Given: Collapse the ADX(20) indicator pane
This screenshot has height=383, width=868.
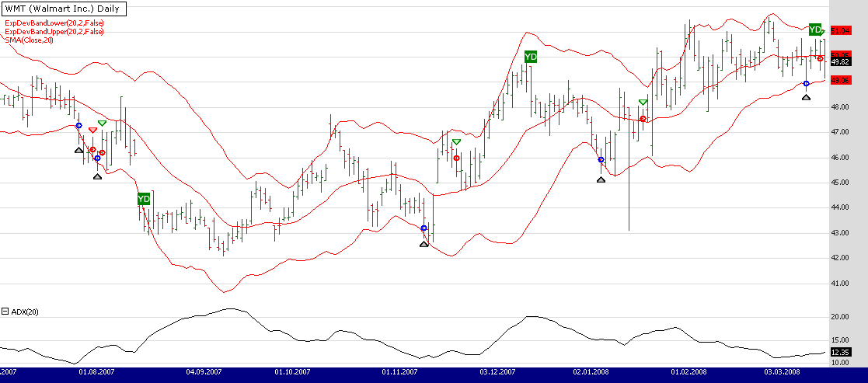Looking at the screenshot, I should (5, 312).
